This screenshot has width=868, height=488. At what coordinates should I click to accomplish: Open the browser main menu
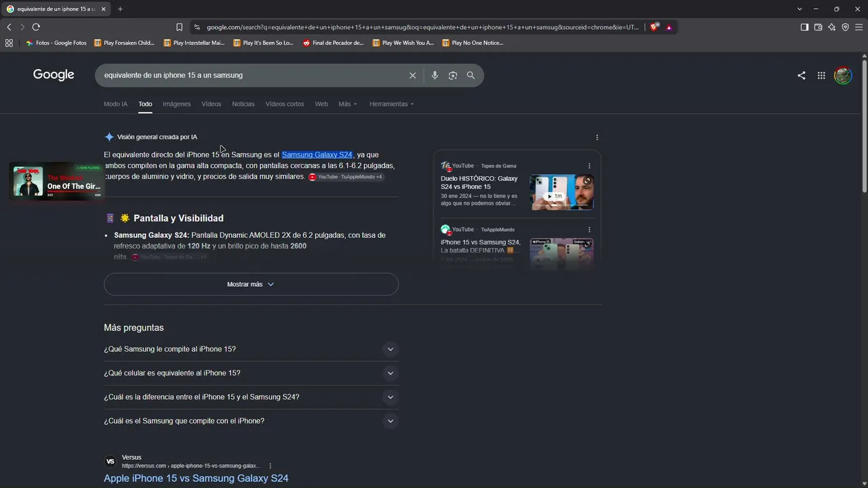tap(859, 27)
